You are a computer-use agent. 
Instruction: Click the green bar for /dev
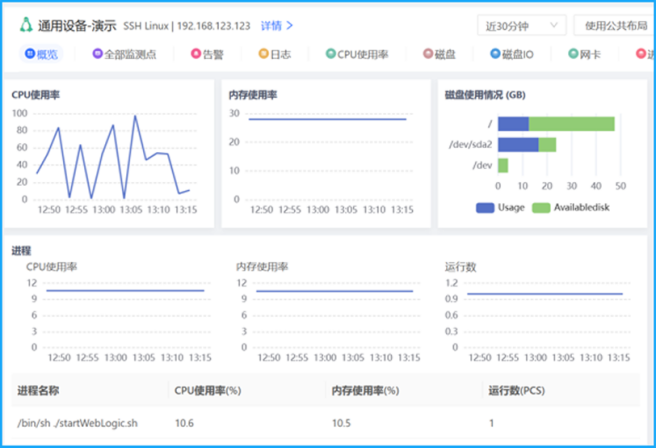click(503, 166)
